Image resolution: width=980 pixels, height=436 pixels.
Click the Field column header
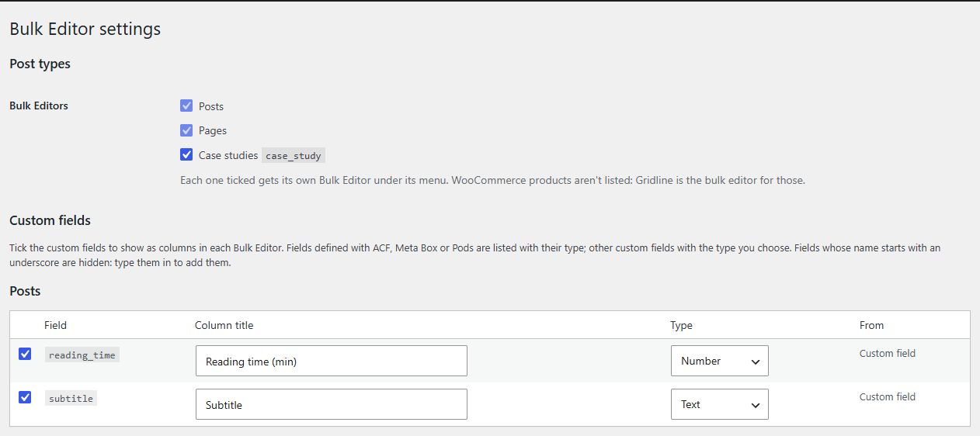pyautogui.click(x=55, y=325)
